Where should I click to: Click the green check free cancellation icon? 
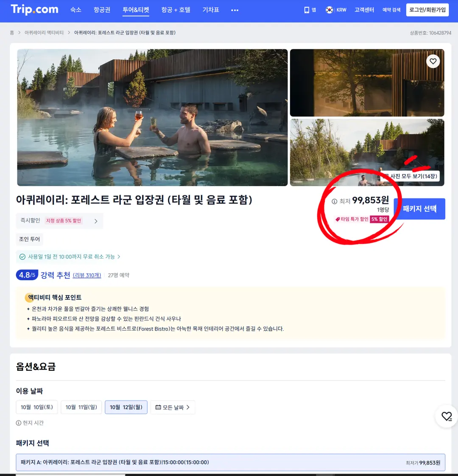coord(22,257)
